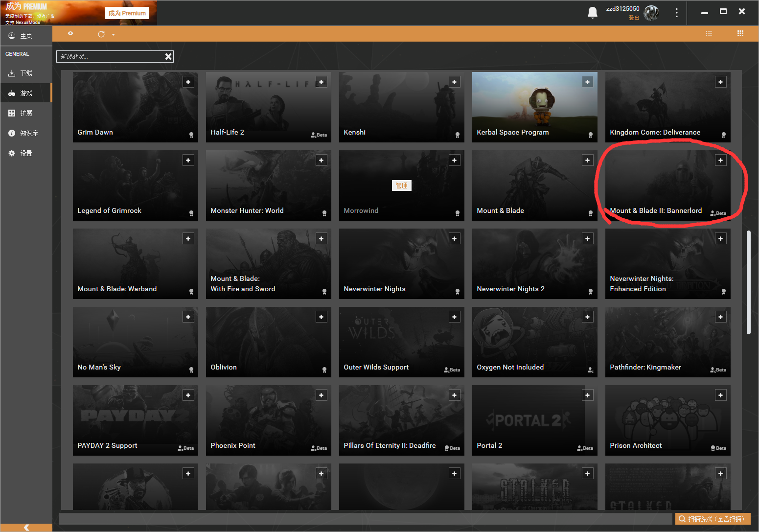Screen dimensions: 759x532
Task: Switch to list view layout
Action: pos(709,34)
